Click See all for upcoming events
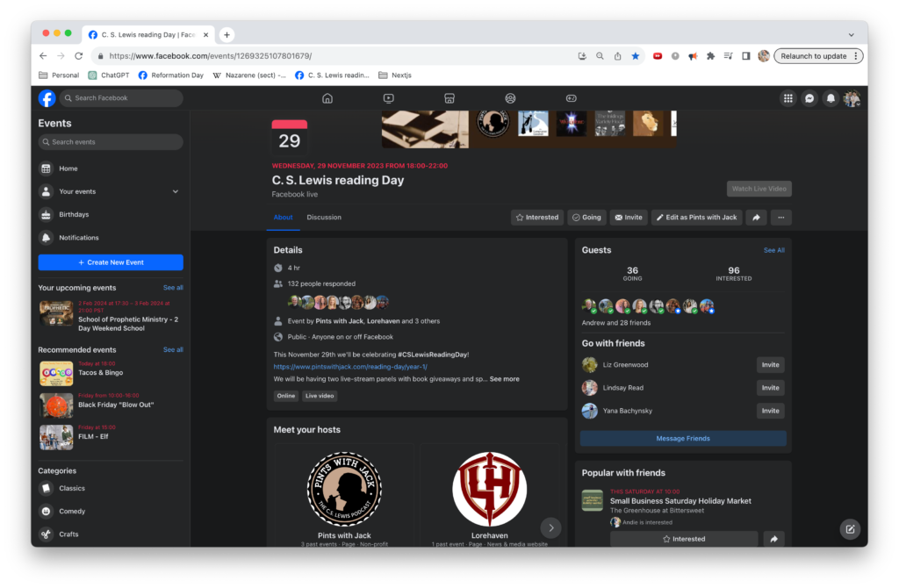The height and width of the screenshot is (588, 899). [173, 288]
